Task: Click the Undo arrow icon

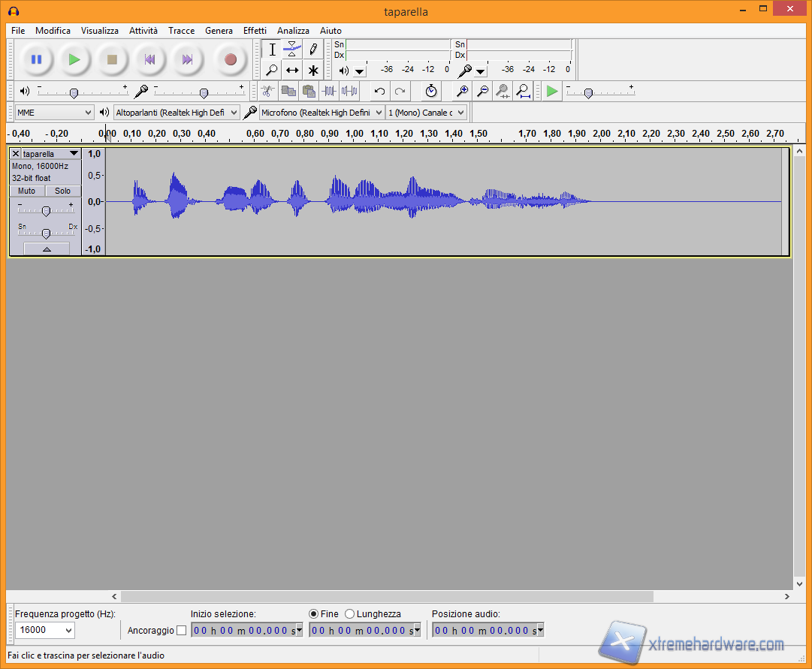Action: point(379,91)
